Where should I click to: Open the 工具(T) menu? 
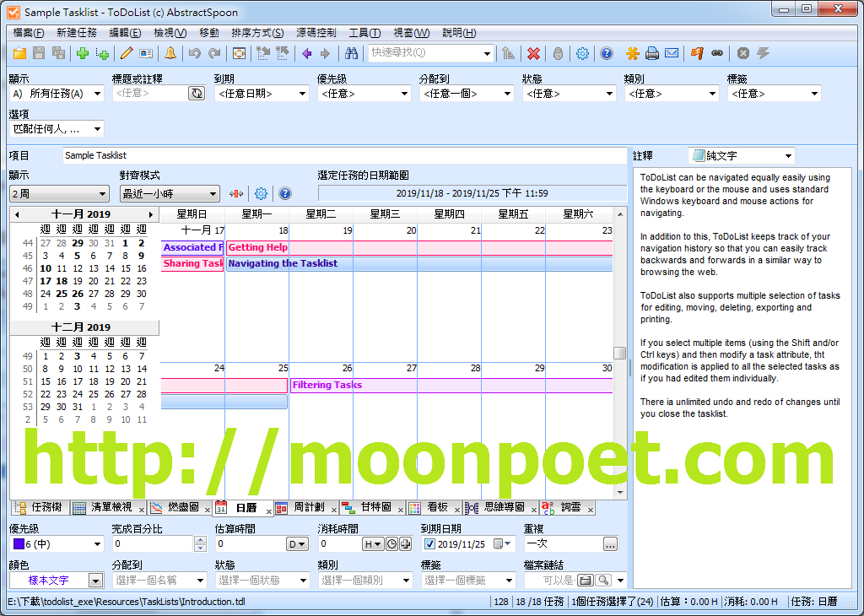364,33
